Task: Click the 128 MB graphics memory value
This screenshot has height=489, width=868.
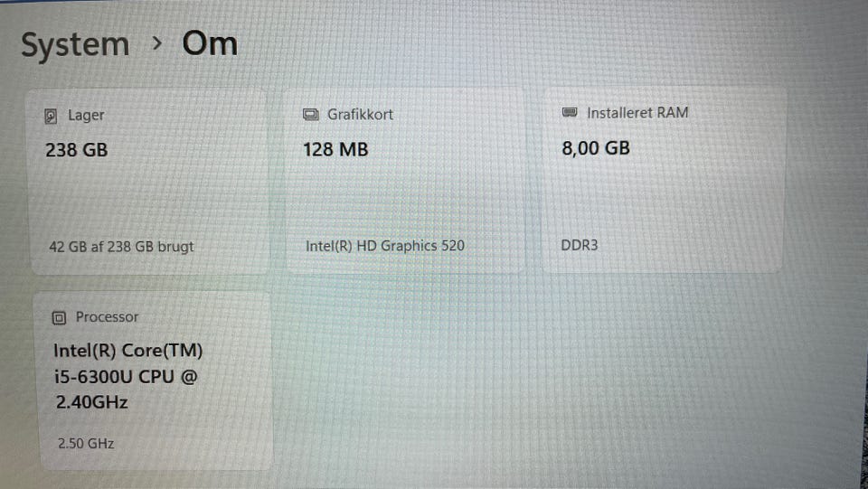Action: [x=335, y=149]
